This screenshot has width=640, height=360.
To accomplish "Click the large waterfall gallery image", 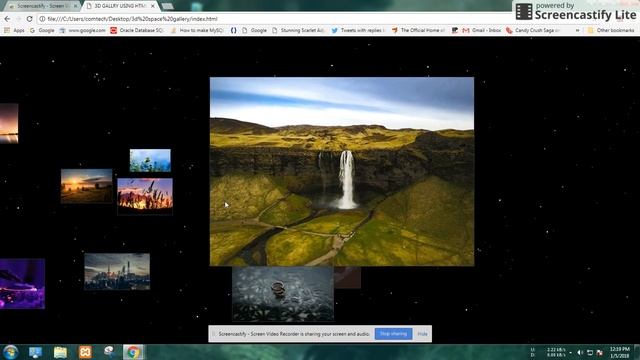I will point(342,171).
